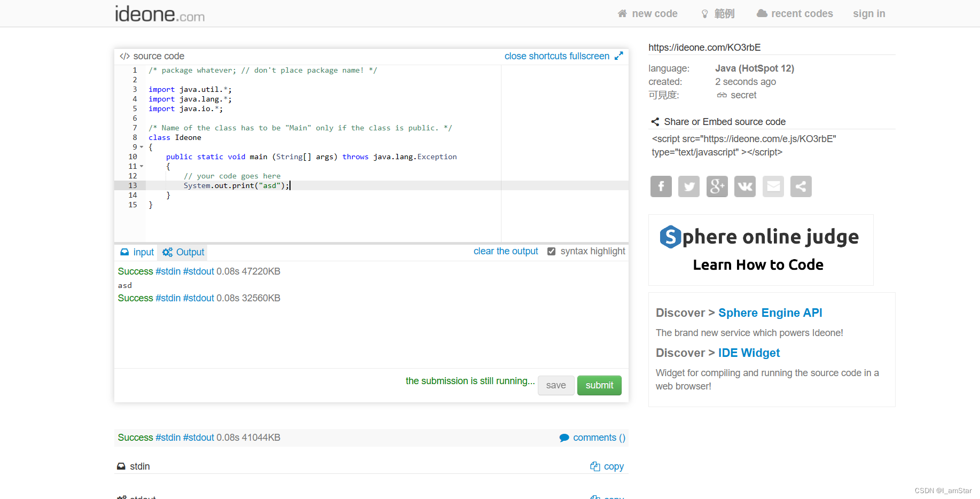Copy the stdin contents
This screenshot has height=499, width=980.
click(607, 466)
